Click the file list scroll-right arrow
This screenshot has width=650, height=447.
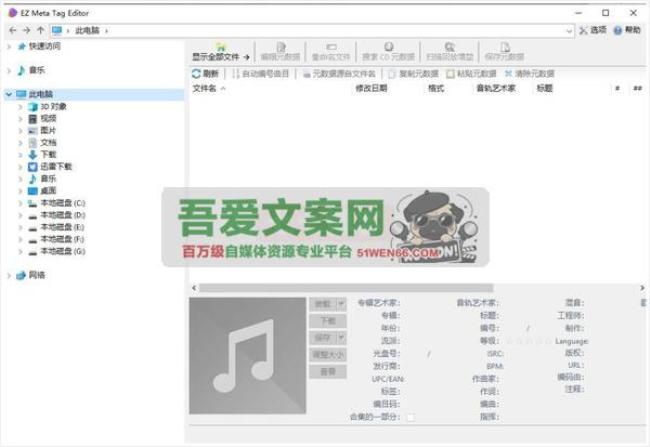[x=642, y=288]
